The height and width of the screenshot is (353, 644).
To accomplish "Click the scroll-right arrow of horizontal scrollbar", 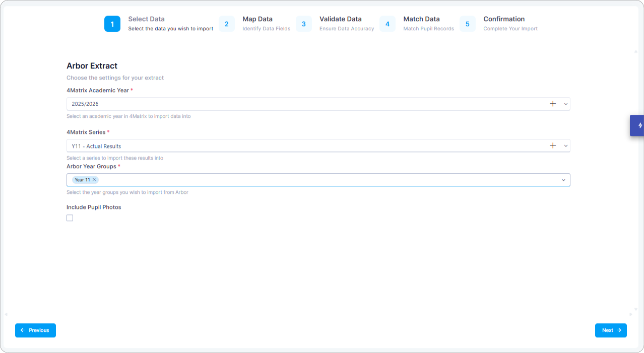I will pos(630,314).
